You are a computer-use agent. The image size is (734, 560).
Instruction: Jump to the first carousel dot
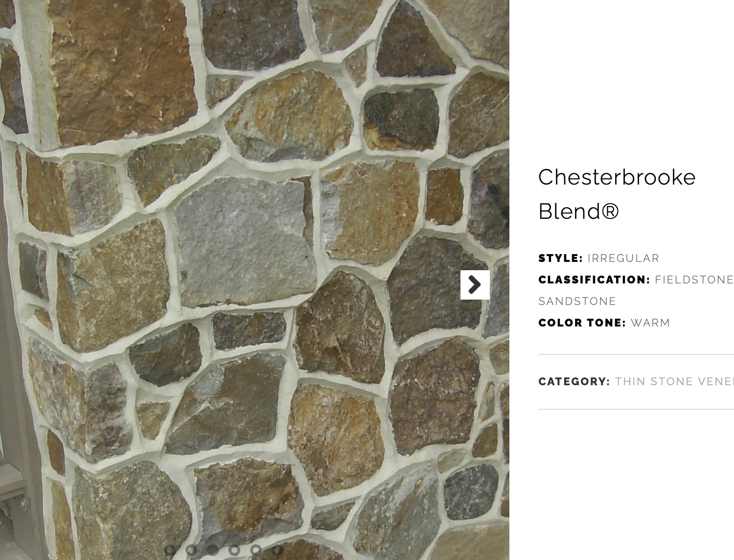(169, 550)
